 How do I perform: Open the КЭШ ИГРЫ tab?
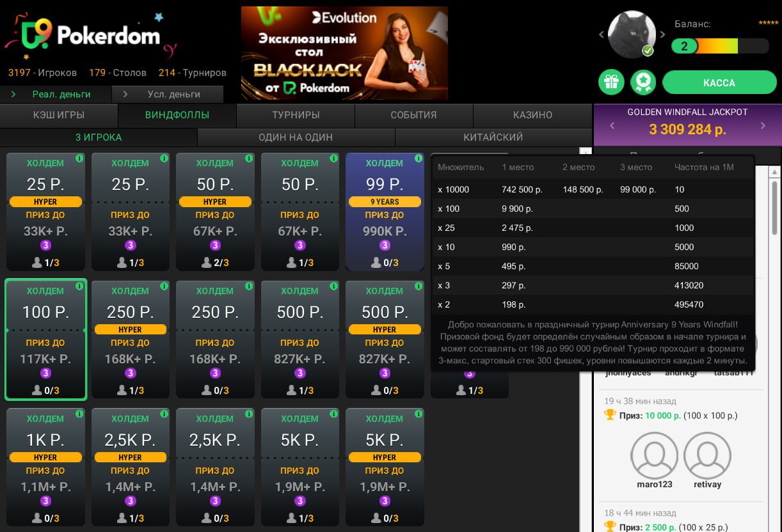(x=59, y=115)
